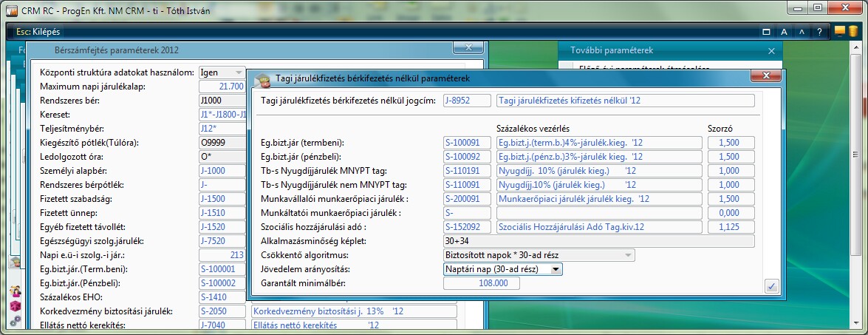Open the Jövedelem arányosítás dropdown
Viewport: 868px width, 335px height.
(503, 269)
